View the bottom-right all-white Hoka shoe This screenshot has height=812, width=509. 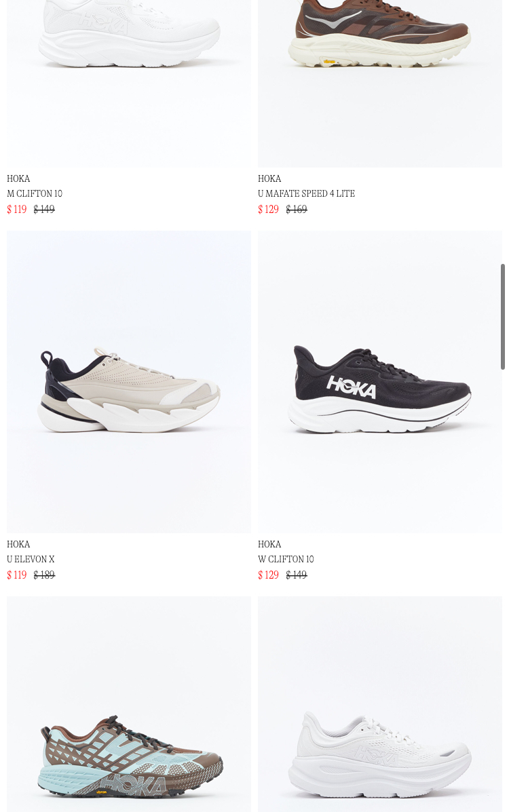[380, 704]
